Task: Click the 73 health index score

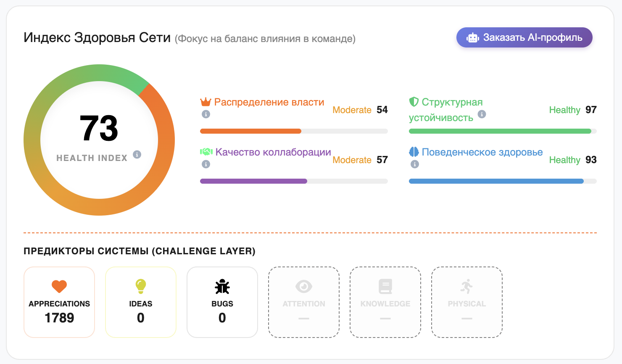Action: tap(99, 128)
